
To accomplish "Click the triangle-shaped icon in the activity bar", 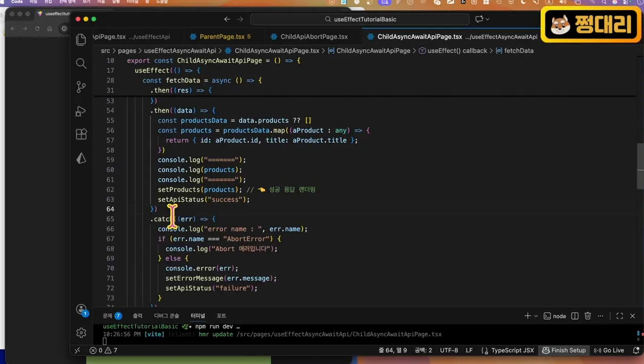I will (x=81, y=158).
